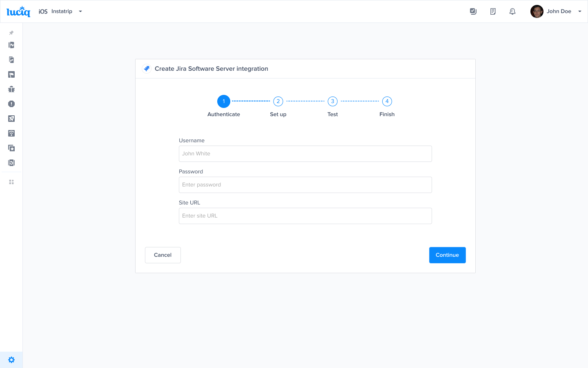The width and height of the screenshot is (588, 368).
Task: Click the tasks checkbox icon in the top bar
Action: [x=473, y=11]
